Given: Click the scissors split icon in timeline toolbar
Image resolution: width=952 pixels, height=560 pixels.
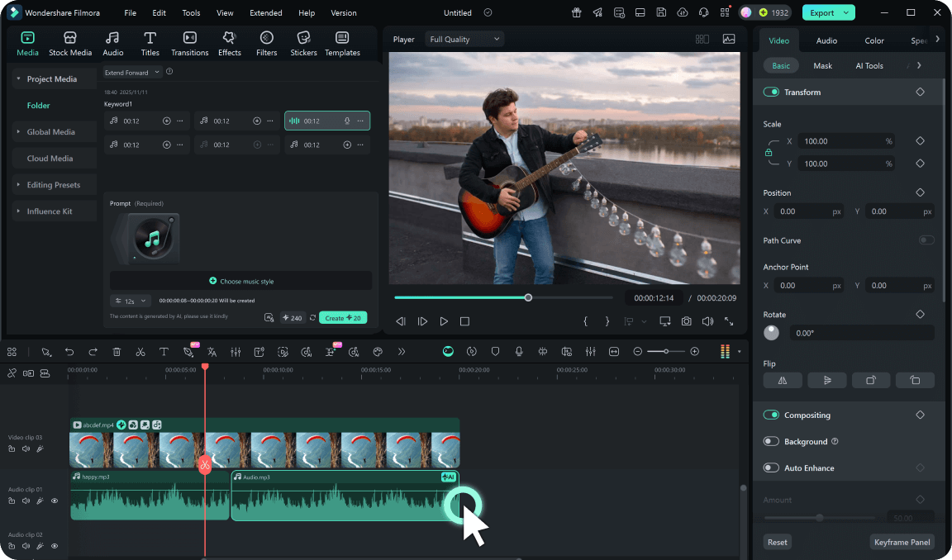Looking at the screenshot, I should (x=140, y=352).
